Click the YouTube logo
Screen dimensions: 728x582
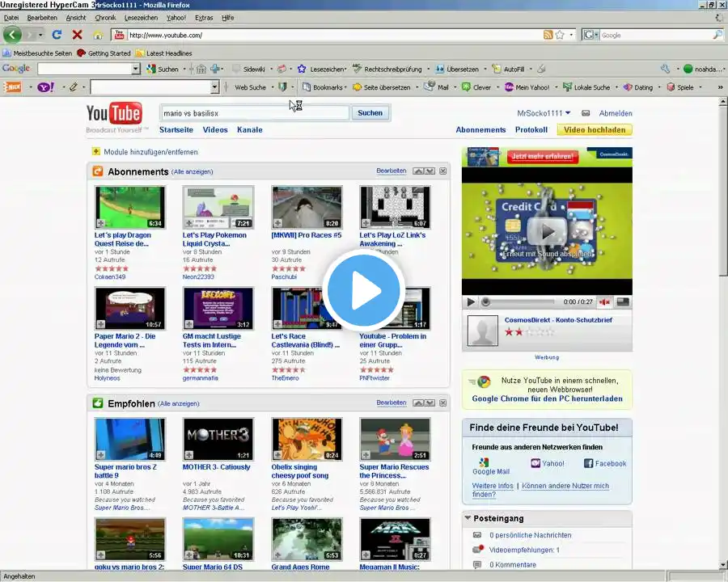pyautogui.click(x=114, y=113)
